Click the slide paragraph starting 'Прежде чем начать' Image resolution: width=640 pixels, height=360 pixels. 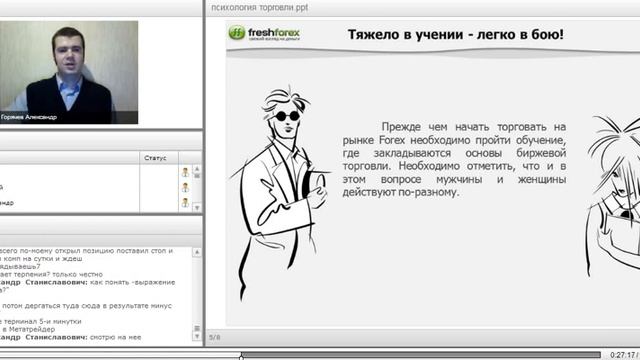pyautogui.click(x=454, y=160)
